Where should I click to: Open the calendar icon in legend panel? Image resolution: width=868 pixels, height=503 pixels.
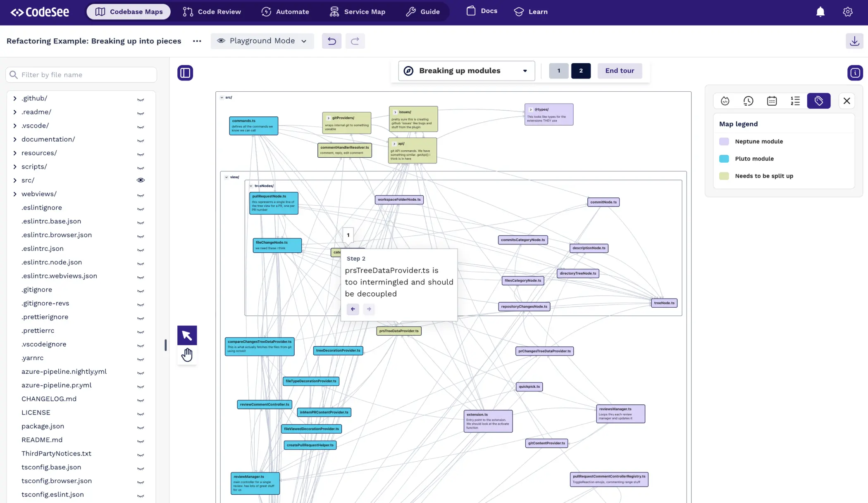tap(772, 101)
